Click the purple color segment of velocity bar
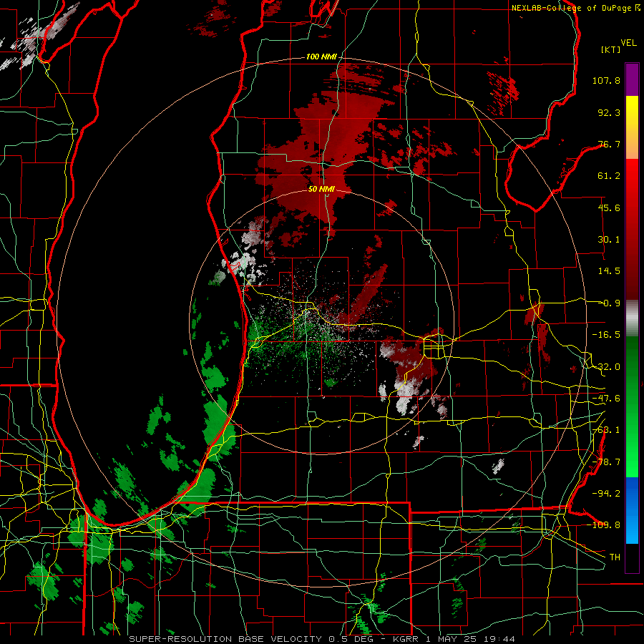This screenshot has height=644, width=644. point(632,79)
